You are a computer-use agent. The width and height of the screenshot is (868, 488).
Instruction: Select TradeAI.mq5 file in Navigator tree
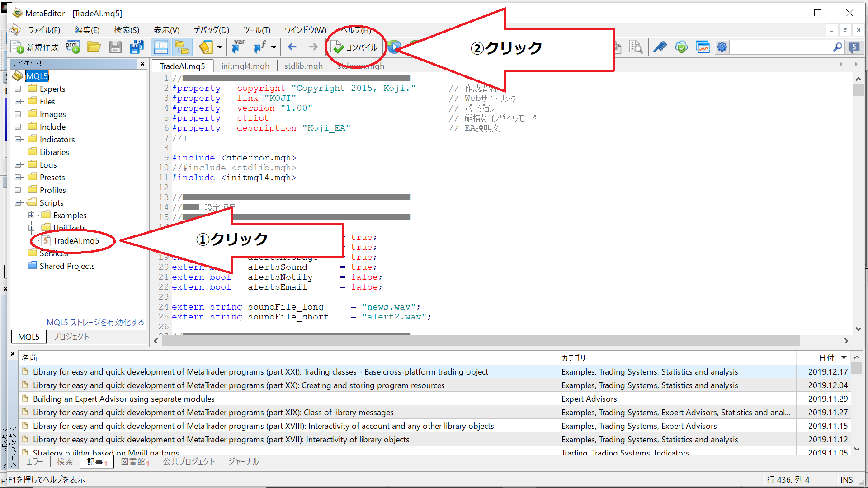[x=76, y=241]
